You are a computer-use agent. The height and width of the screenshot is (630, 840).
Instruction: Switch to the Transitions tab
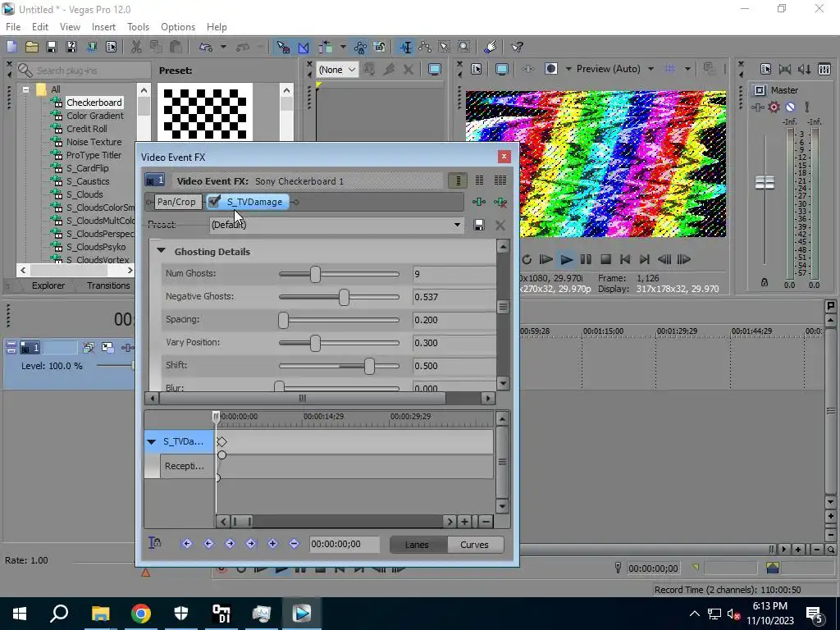click(x=108, y=285)
